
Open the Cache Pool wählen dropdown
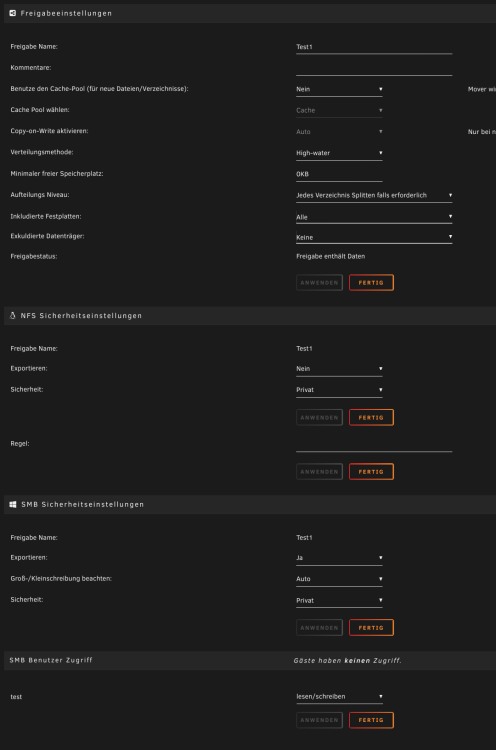click(x=339, y=110)
